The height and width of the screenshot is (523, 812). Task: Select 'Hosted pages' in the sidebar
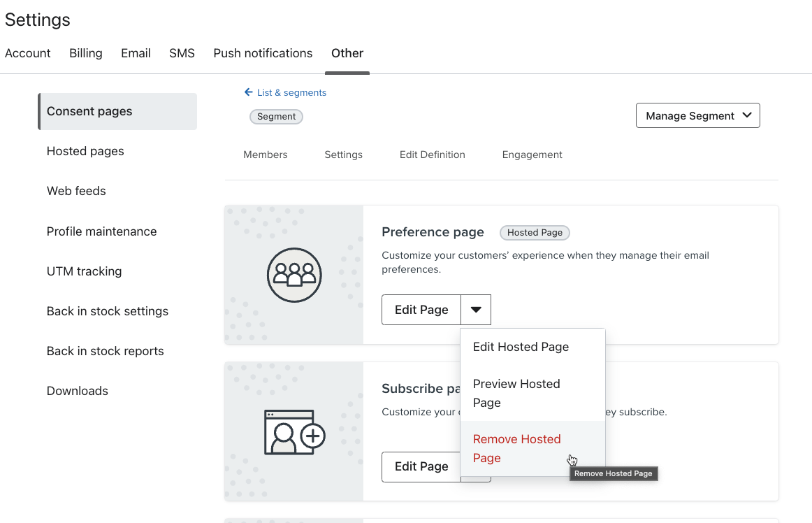[x=85, y=151]
